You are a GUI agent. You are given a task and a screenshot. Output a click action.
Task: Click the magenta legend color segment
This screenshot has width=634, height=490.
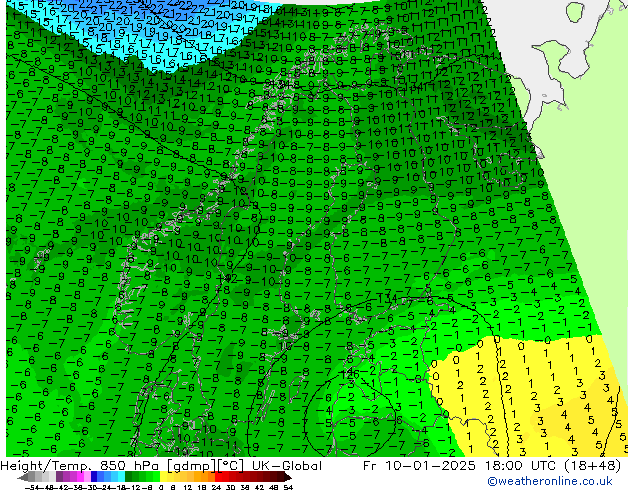click(80, 477)
